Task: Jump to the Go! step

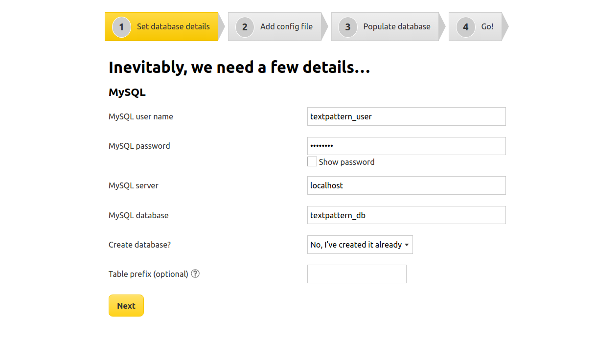Action: point(487,27)
